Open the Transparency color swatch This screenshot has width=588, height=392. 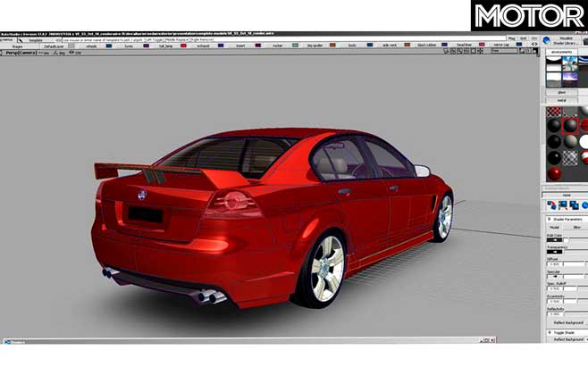point(555,252)
